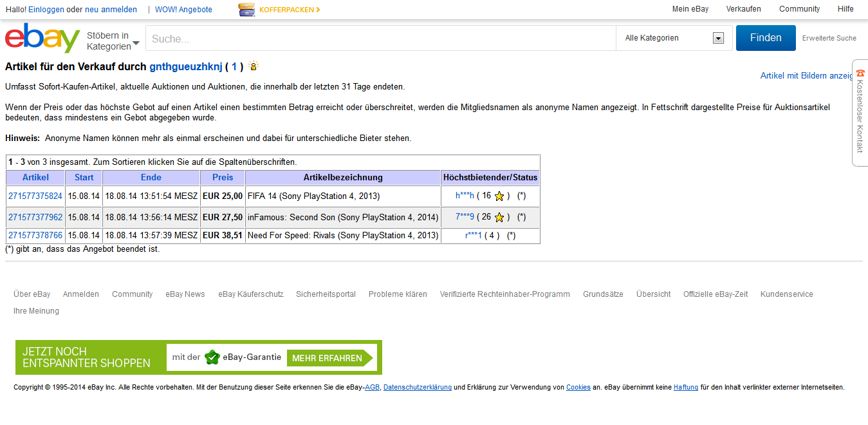Viewport: 868px width, 425px height.
Task: Click Artikelbezeichnung column header
Action: pyautogui.click(x=343, y=177)
